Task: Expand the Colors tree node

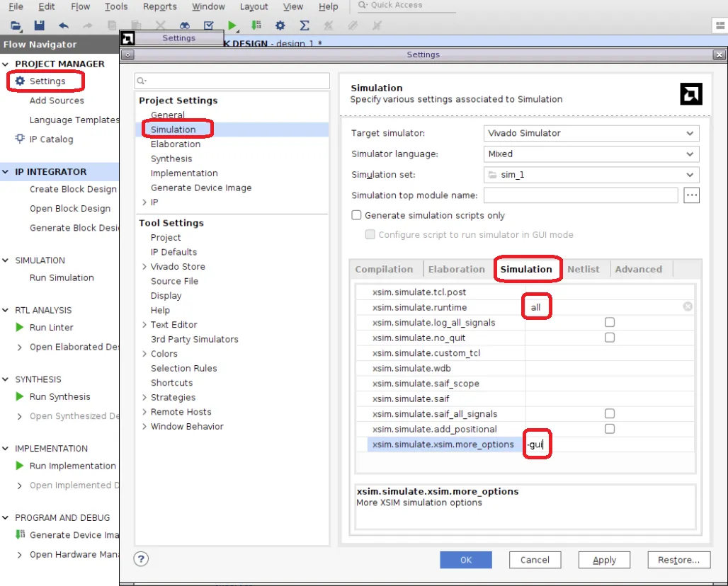Action: pos(144,354)
